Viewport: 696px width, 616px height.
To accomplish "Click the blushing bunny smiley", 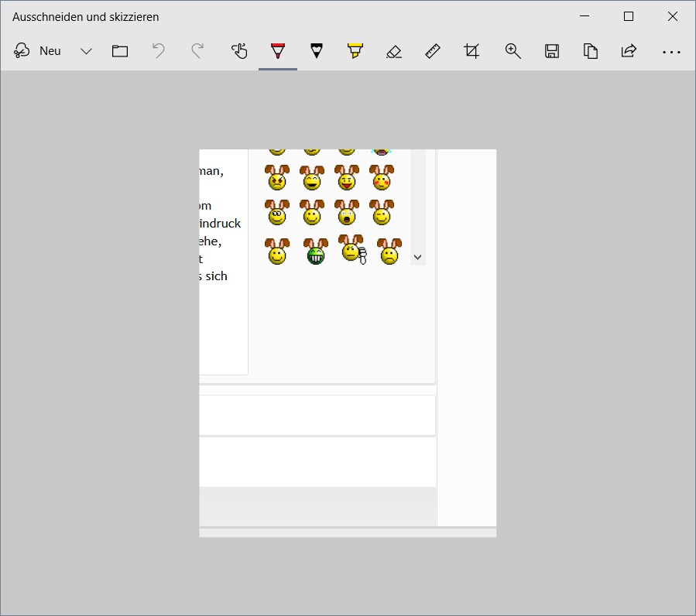I will (x=382, y=177).
